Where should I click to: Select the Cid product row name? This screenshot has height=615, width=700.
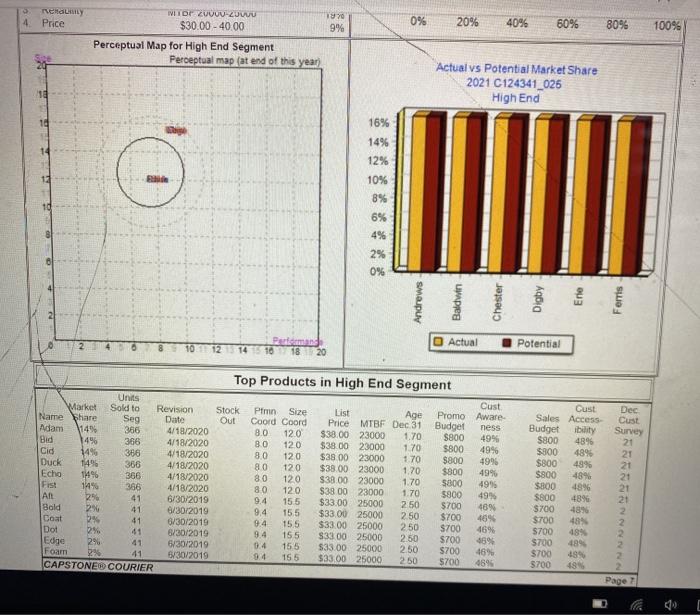coord(47,450)
